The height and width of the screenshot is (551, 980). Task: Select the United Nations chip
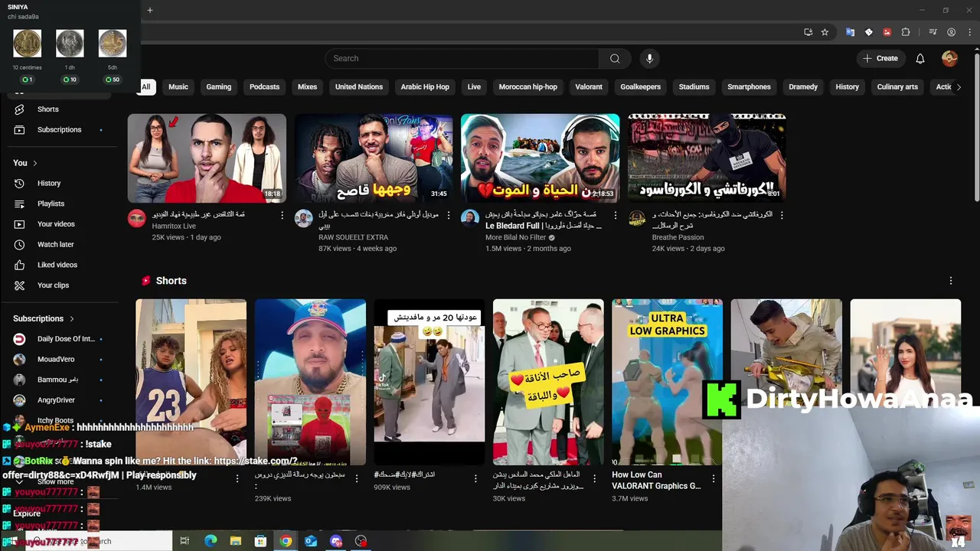pyautogui.click(x=359, y=86)
